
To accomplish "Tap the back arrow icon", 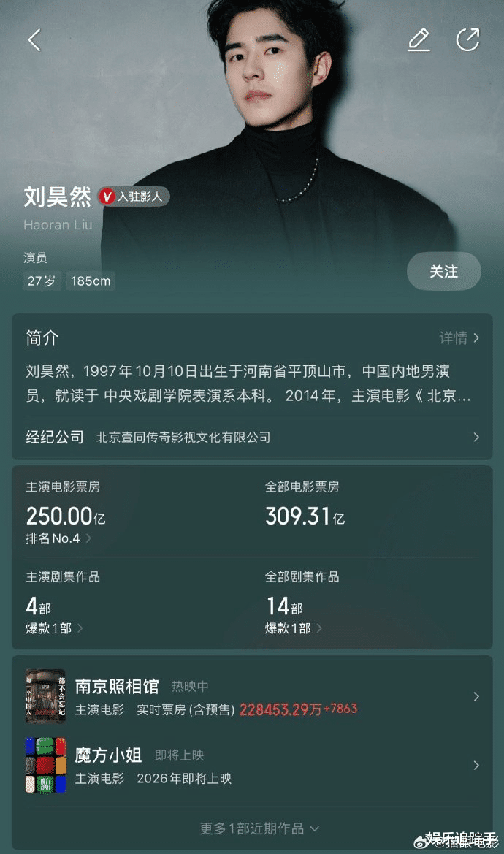I will click(x=34, y=39).
